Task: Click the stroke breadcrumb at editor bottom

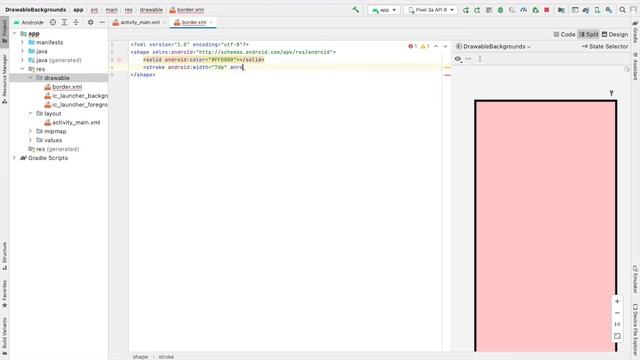Action: 166,357
